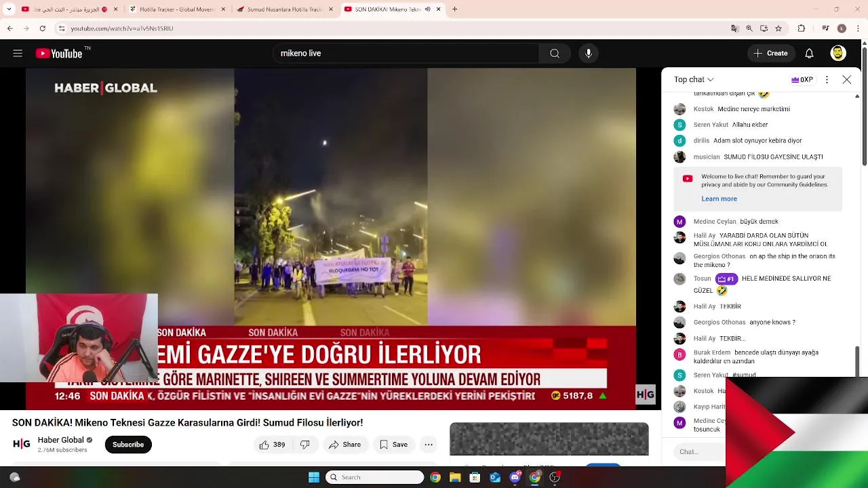Screen dimensions: 868x488
Task: Follow the Learn more link in chat
Action: [x=719, y=199]
